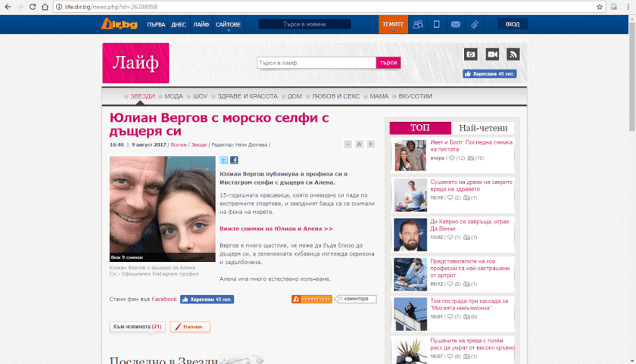The image size is (636, 364).
Task: Reset font size with the A button
Action: coord(359,145)
